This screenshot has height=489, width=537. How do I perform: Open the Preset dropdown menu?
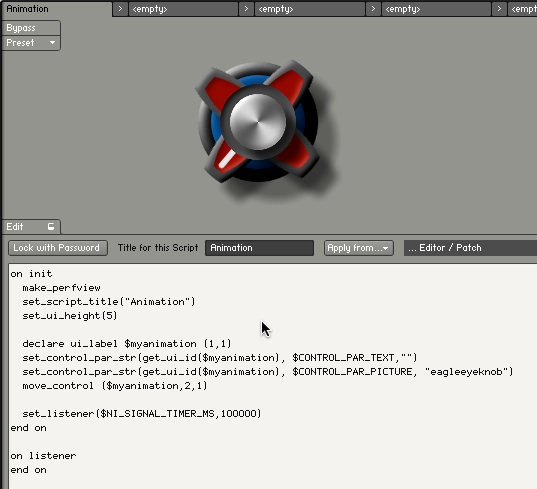(x=31, y=43)
